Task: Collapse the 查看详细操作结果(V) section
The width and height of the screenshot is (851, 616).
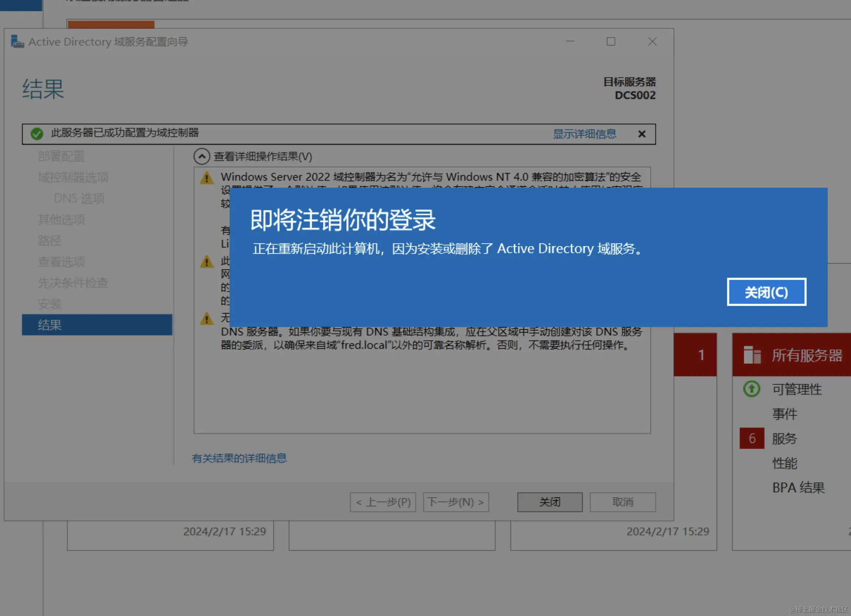Action: tap(202, 156)
